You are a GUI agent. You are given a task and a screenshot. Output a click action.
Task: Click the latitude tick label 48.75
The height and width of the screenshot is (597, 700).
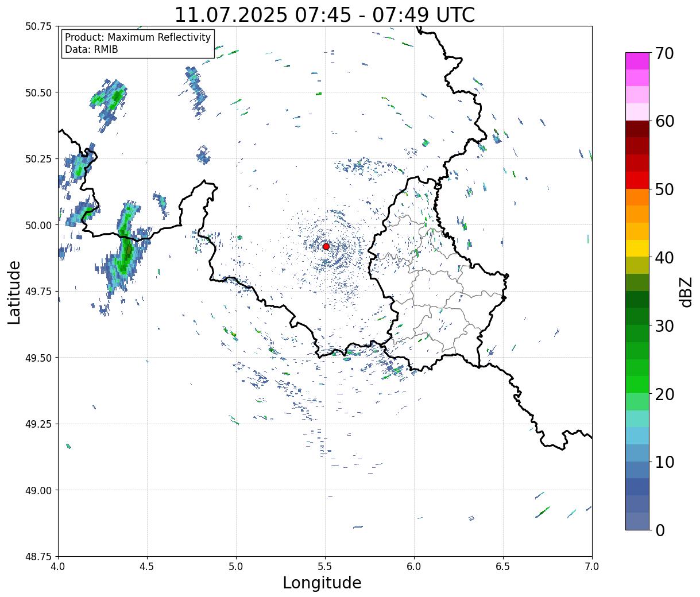(38, 557)
